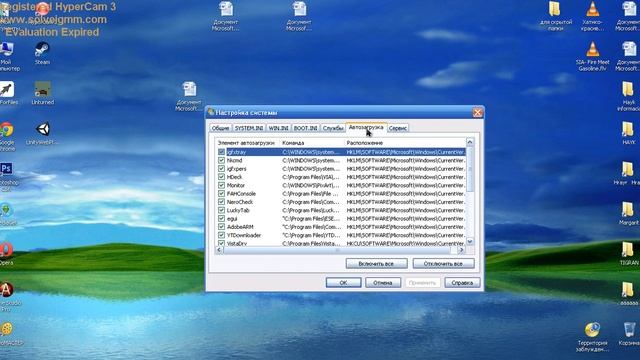
Task: Open the 'Hayk informac' folder
Action: (x=628, y=96)
